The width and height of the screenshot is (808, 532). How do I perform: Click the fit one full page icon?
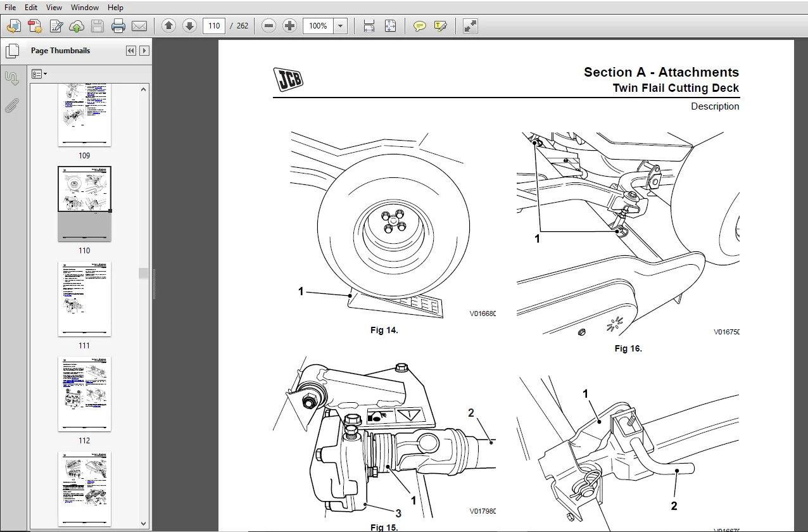tap(390, 26)
